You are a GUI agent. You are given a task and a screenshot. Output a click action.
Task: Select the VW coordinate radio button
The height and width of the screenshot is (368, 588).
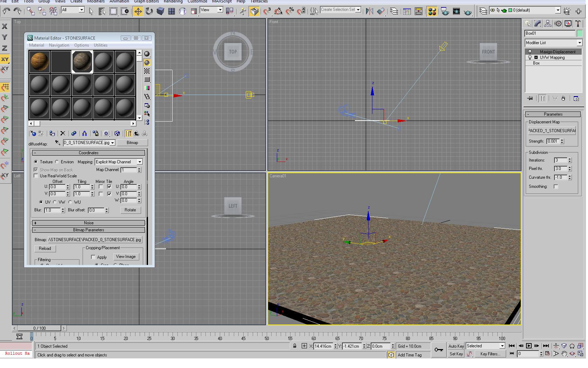[55, 202]
